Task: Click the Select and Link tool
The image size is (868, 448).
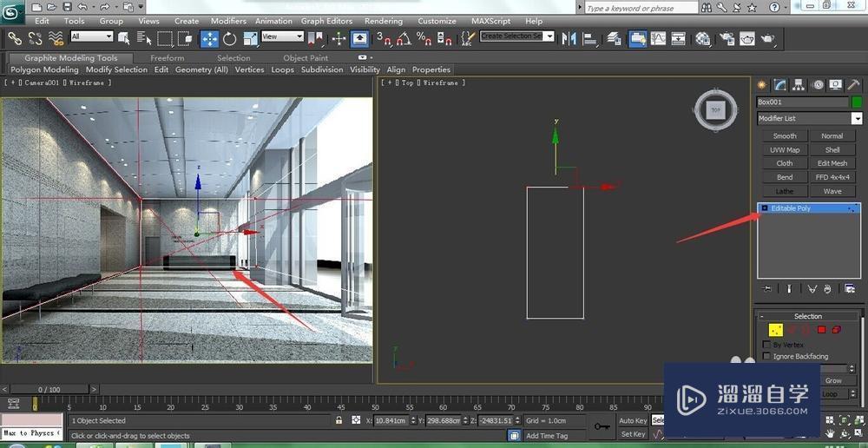Action: [x=15, y=38]
